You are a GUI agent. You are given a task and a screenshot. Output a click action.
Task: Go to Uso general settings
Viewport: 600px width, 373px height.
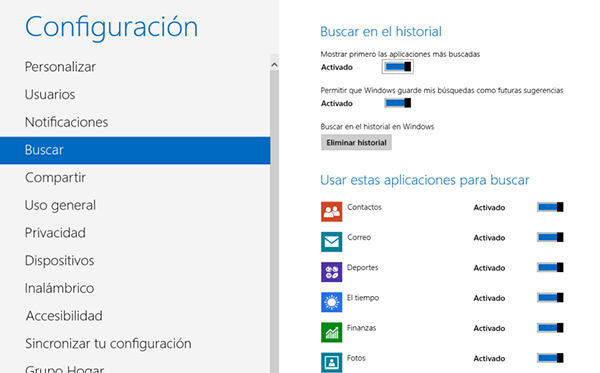(x=135, y=205)
